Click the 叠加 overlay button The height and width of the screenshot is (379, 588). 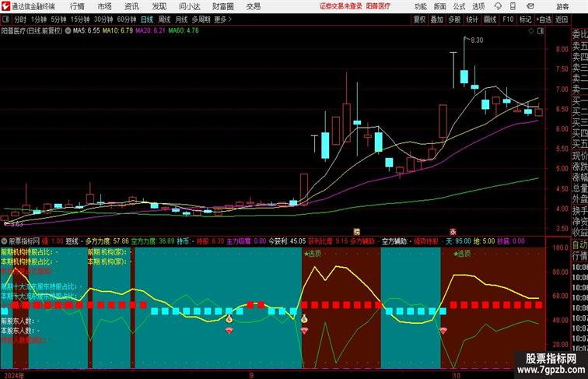point(437,19)
